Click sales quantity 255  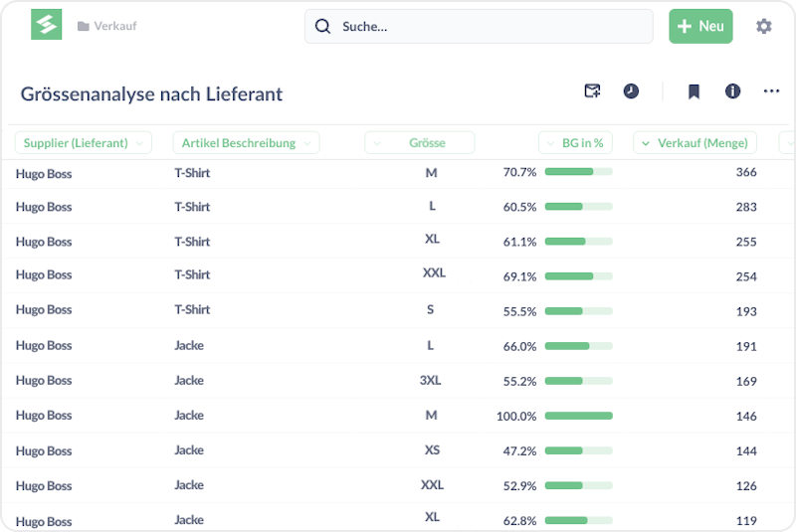click(746, 242)
